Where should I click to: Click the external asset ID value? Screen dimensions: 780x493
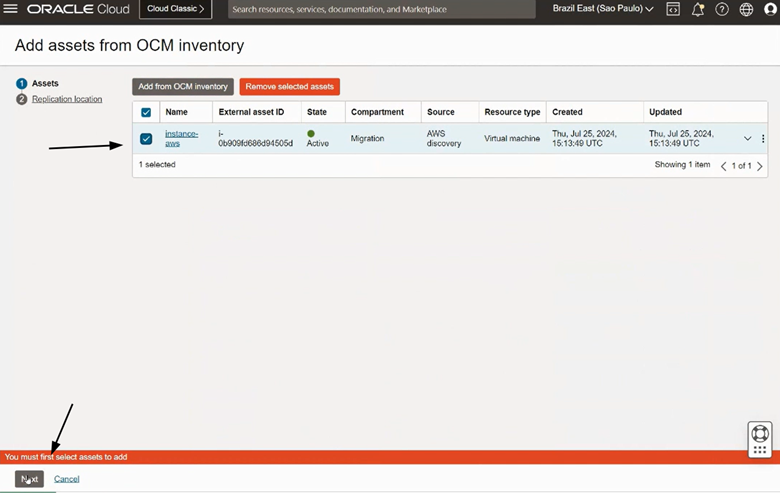[x=255, y=138]
